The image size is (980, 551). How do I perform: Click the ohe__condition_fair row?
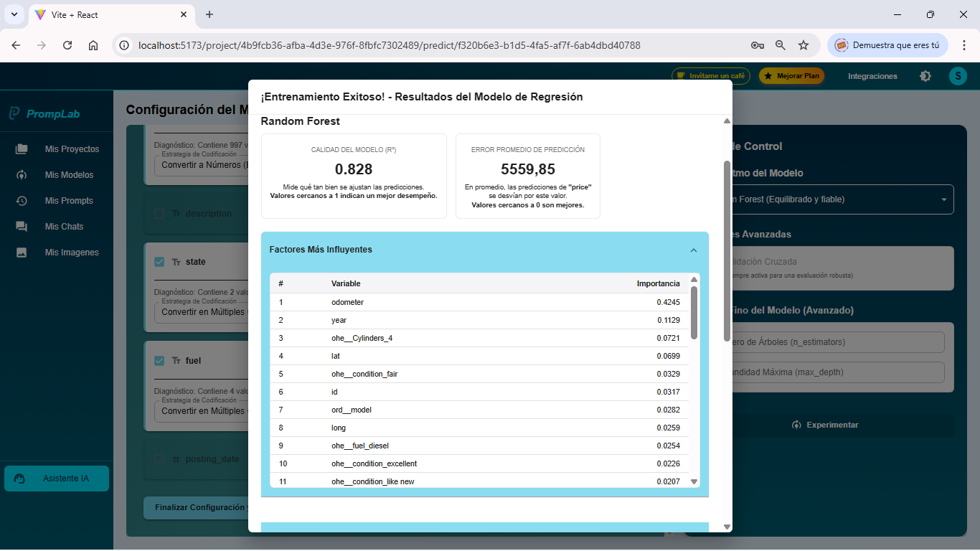coord(479,374)
